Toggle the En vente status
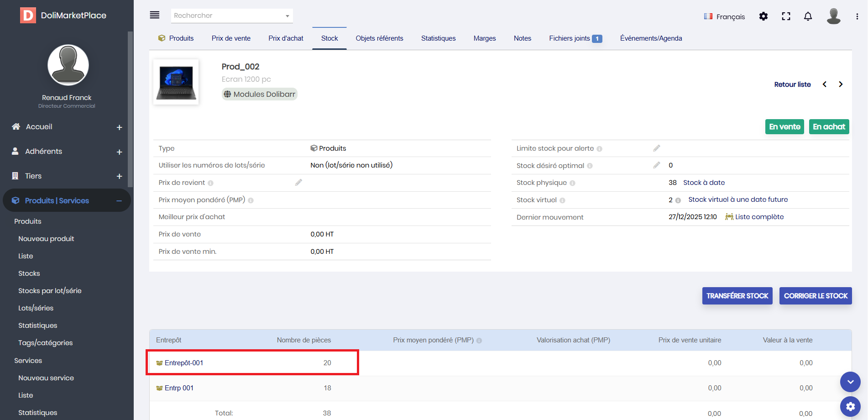868x420 pixels. pyautogui.click(x=784, y=127)
